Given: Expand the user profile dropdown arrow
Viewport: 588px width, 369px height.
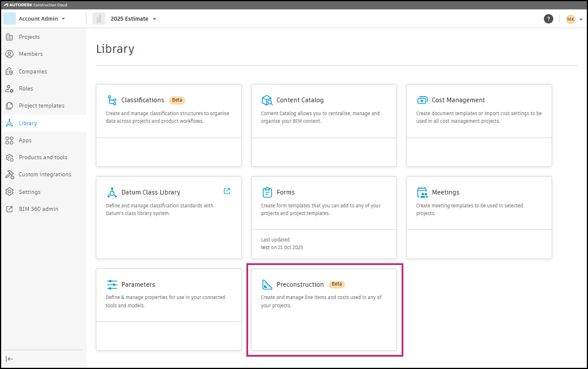Looking at the screenshot, I should [581, 19].
